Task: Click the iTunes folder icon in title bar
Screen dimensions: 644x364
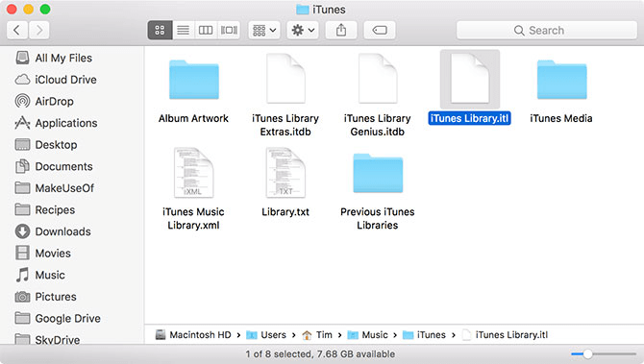Action: (303, 10)
